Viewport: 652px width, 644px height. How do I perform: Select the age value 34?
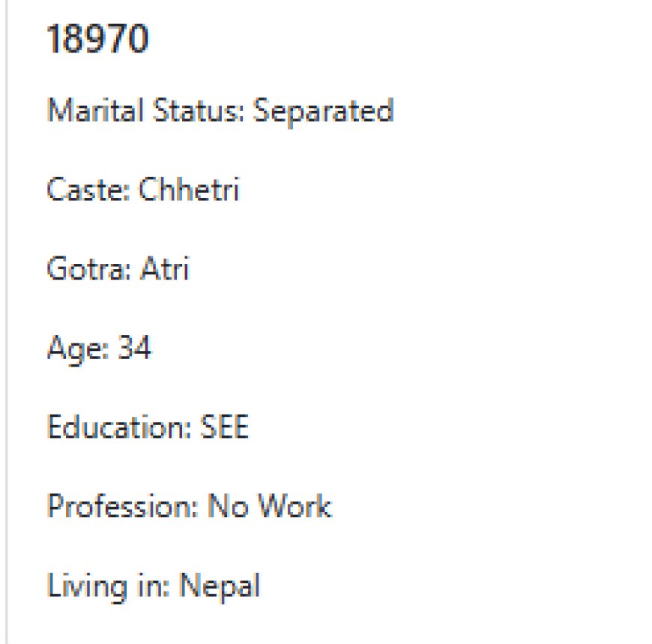click(x=134, y=347)
